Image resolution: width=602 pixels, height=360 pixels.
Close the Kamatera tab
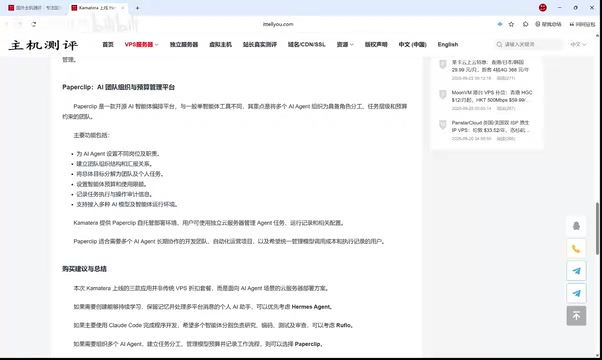(x=123, y=8)
